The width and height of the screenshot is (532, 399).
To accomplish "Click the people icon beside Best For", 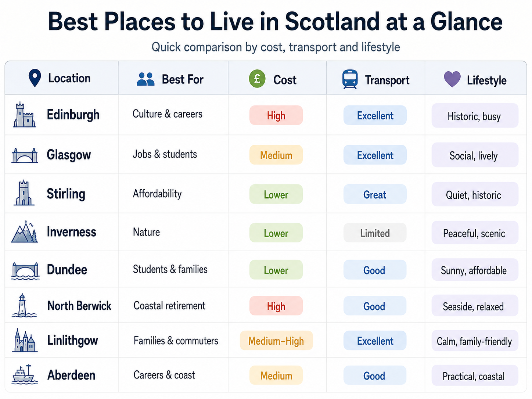I will [x=145, y=79].
